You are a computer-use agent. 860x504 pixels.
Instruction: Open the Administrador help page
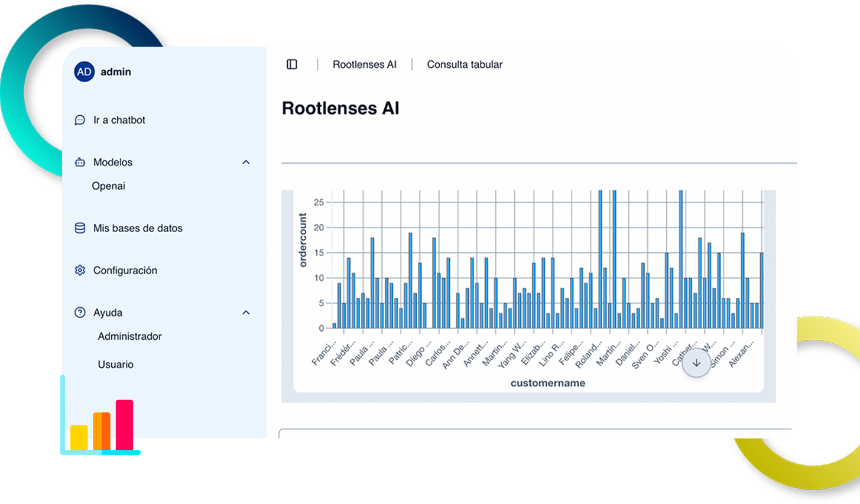[x=129, y=336]
